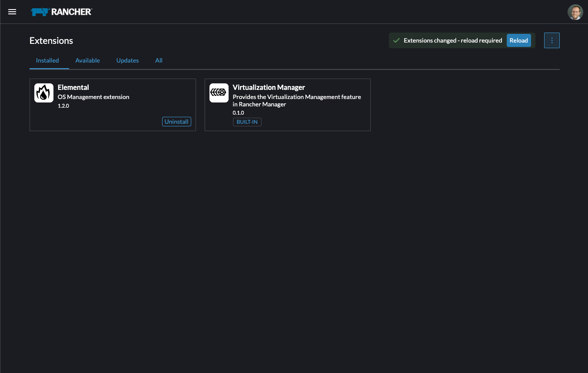Click the green checkmark in the reload notice

(396, 40)
